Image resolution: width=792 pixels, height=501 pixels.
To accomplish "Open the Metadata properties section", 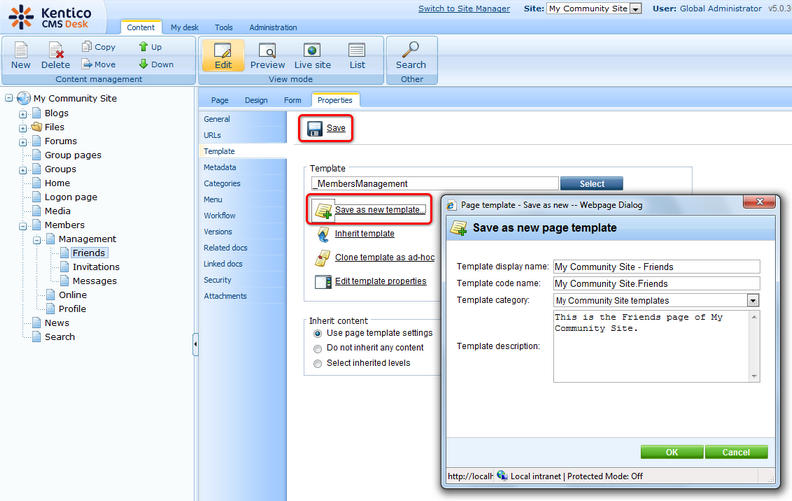I will click(x=220, y=167).
